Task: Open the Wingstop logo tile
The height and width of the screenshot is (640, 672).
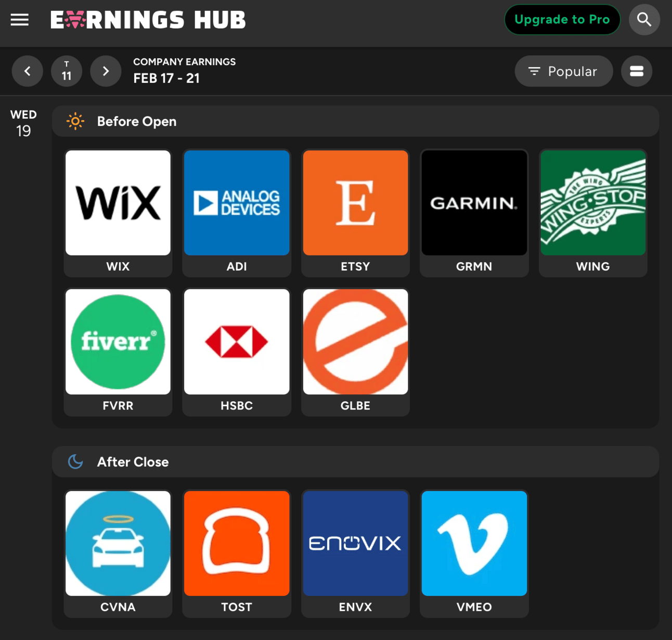Action: tap(593, 203)
